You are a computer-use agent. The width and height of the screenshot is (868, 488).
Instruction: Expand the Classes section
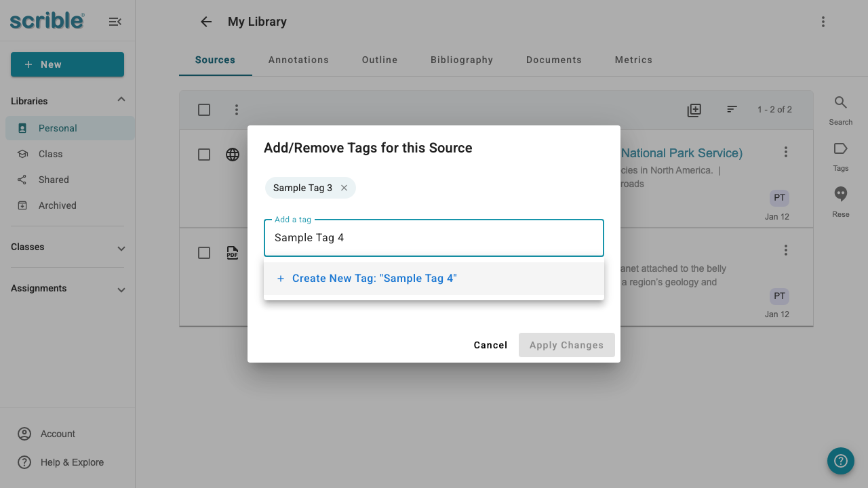[121, 249]
